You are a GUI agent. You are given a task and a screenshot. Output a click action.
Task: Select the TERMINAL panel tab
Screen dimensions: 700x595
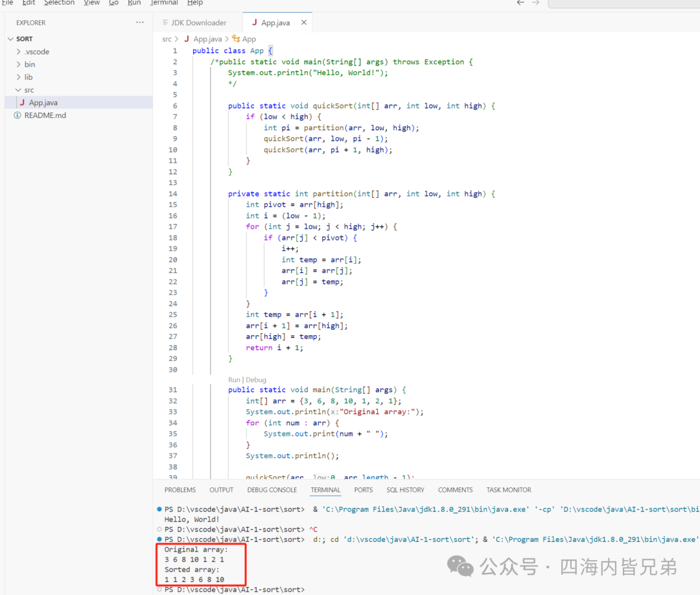[325, 489]
